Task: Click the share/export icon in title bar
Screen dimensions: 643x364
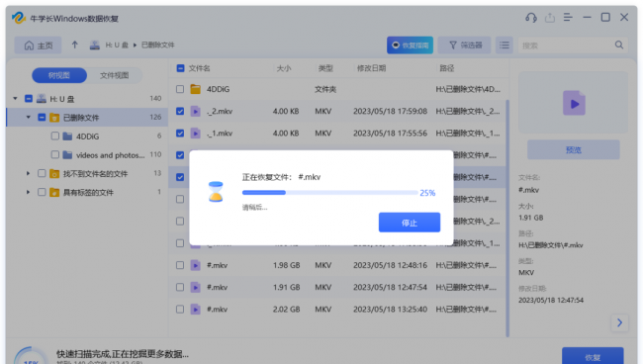Action: [x=549, y=18]
